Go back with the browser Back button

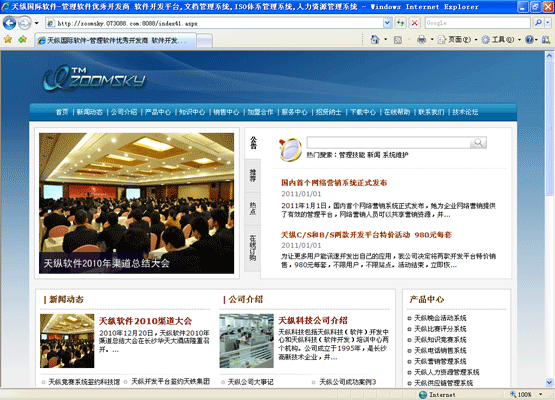click(10, 23)
